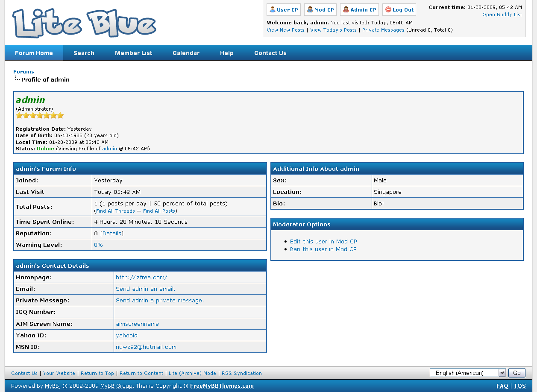Screen dimensions: 537x392
Task: Click the Lite Blue logo
Action: tap(84, 23)
